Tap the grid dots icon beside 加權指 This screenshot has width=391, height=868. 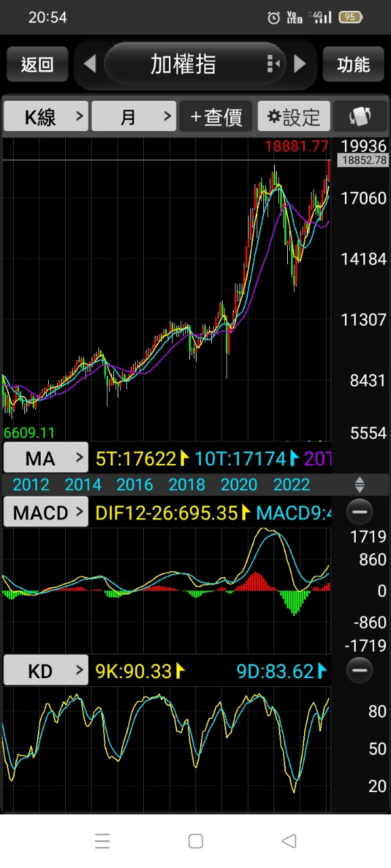[x=274, y=64]
